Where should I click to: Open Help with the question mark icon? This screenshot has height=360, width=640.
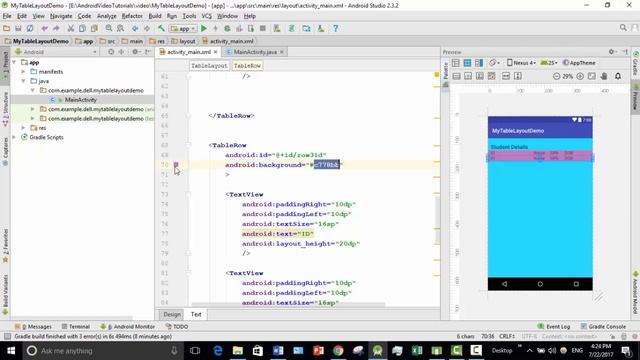pyautogui.click(x=336, y=29)
